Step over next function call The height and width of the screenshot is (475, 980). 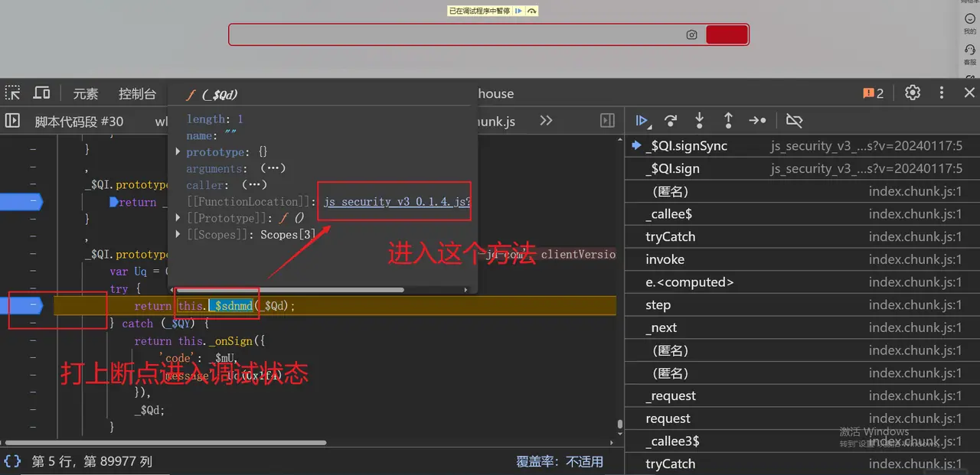point(671,121)
